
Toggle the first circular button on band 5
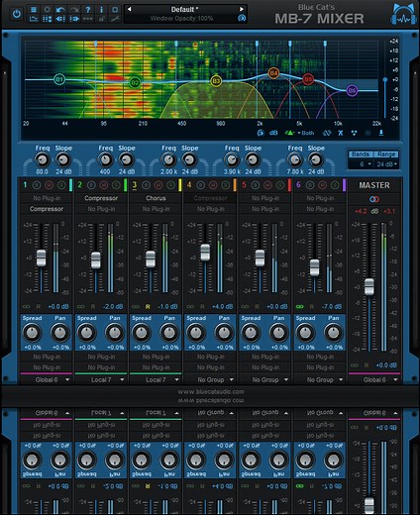(x=256, y=185)
